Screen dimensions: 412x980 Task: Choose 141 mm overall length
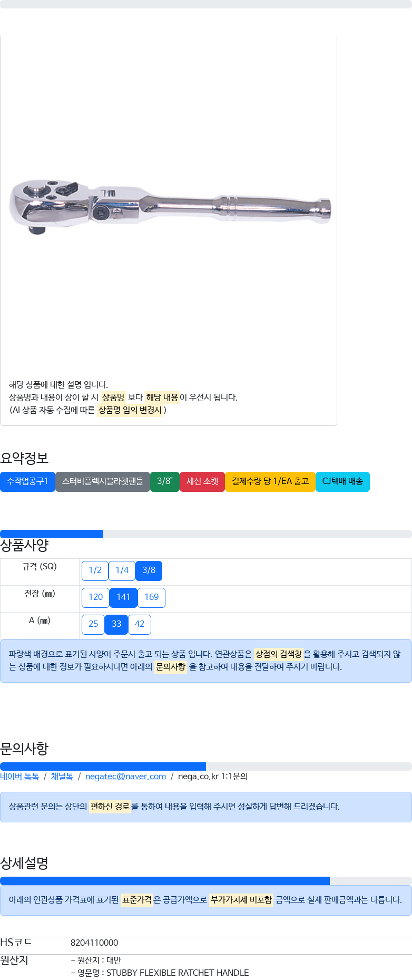(x=123, y=597)
